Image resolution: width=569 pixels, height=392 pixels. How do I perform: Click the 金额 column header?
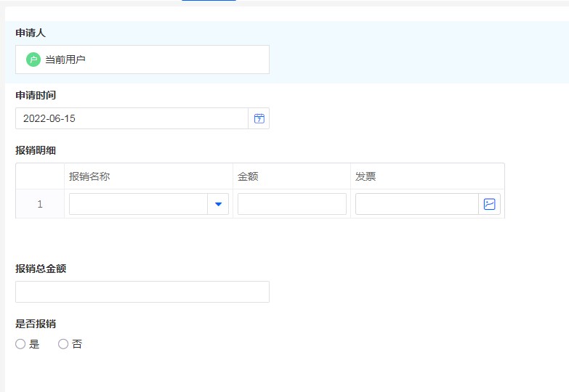[248, 176]
